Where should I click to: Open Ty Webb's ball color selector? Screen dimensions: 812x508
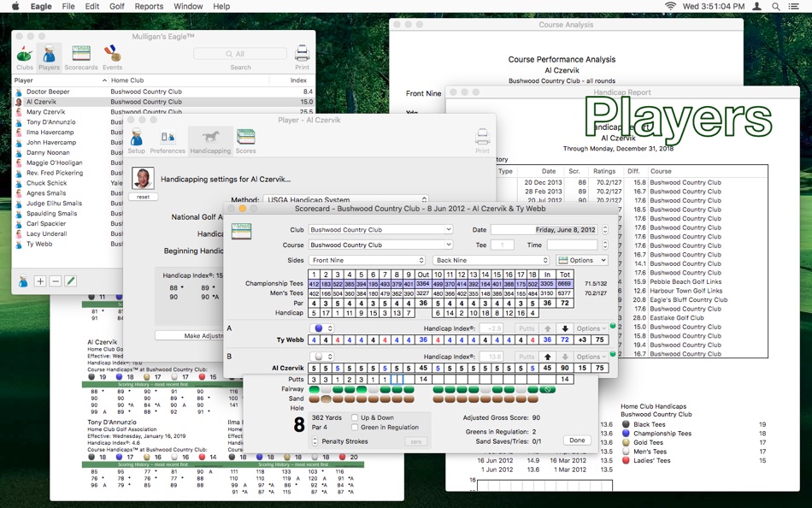coord(323,328)
